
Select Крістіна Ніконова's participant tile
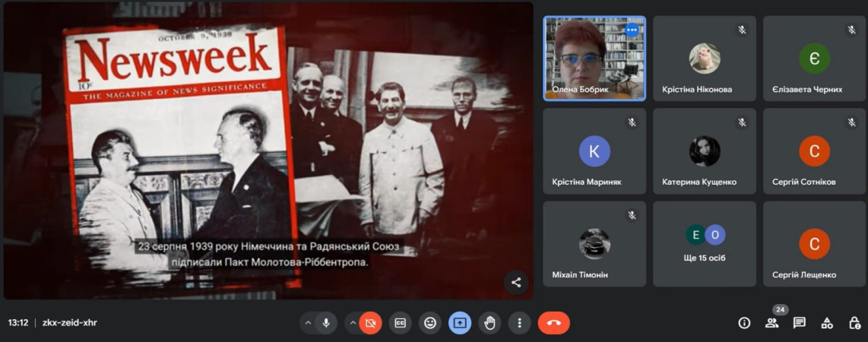pos(705,59)
